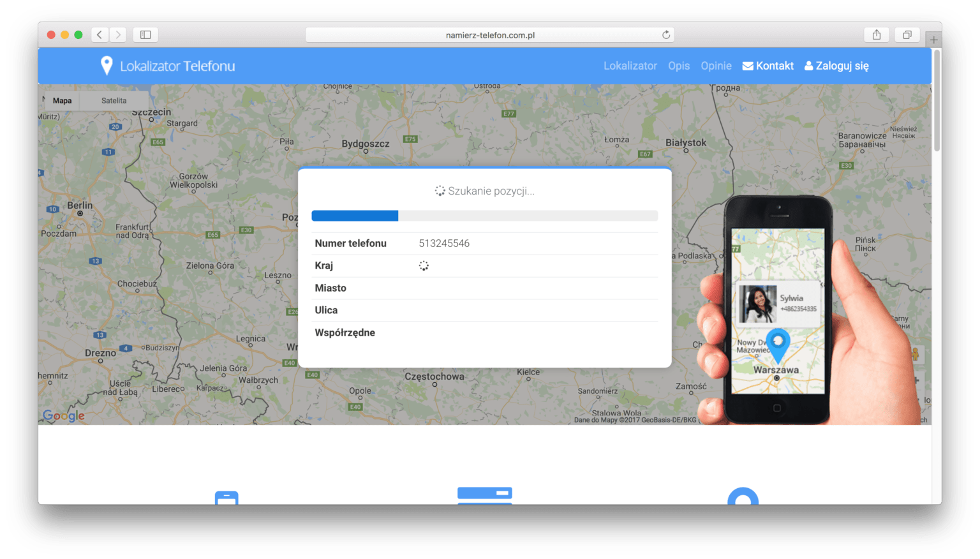Screen dimensions: 980x559
Task: Click the spinner next to Szukanie pozycji
Action: (440, 191)
